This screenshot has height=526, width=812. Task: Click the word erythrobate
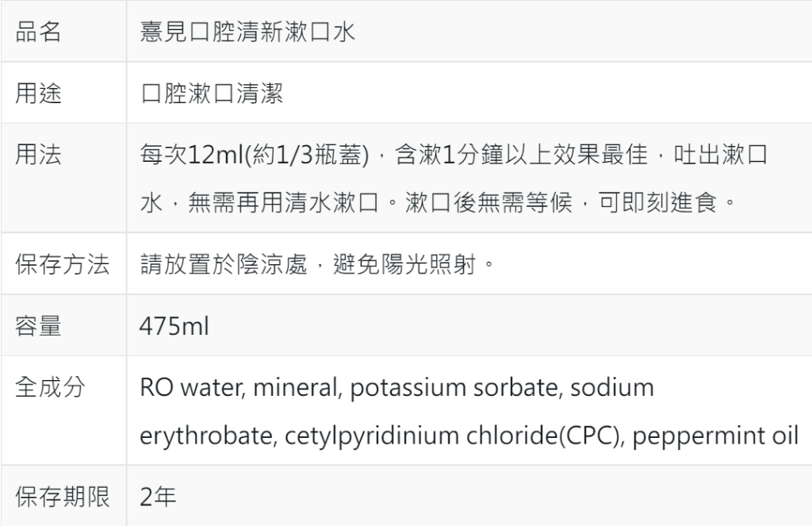(204, 436)
